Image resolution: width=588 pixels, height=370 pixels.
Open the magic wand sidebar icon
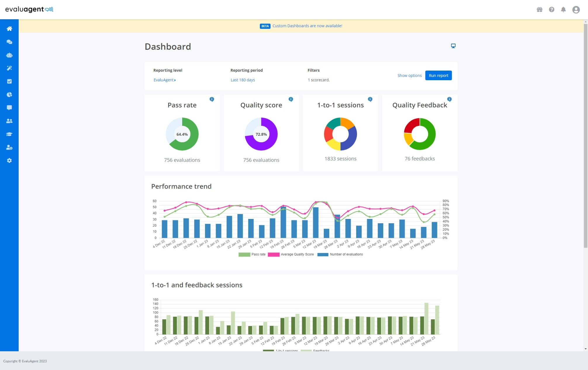[x=9, y=68]
